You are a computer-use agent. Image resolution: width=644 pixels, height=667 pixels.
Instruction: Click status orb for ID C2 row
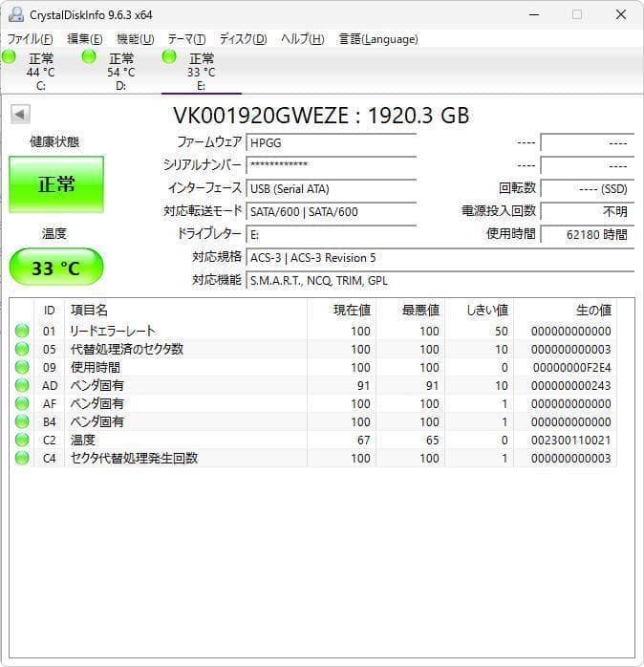coord(22,440)
